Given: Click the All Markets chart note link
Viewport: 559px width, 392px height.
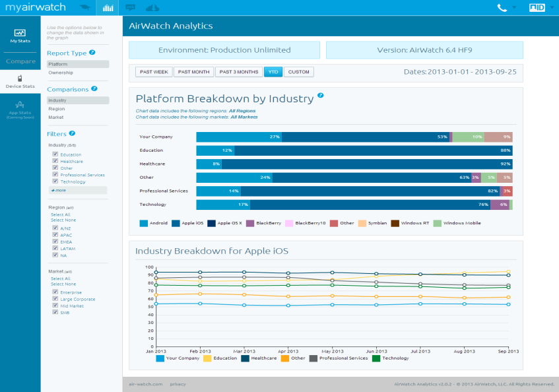Looking at the screenshot, I should [x=244, y=117].
